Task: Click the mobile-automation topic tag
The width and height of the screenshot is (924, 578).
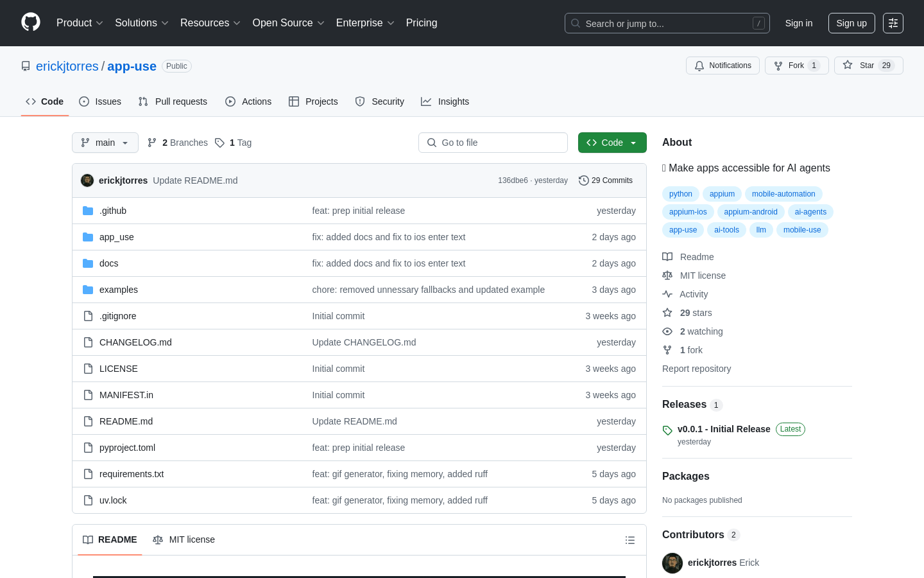Action: coord(783,194)
